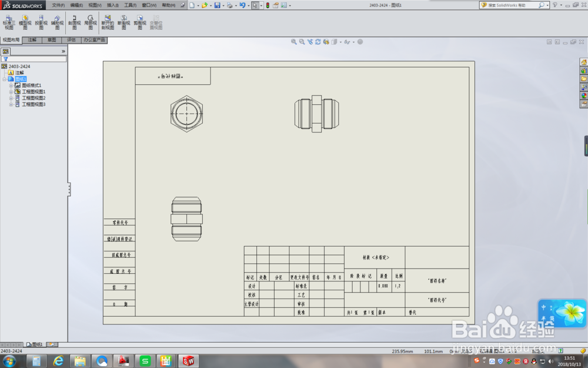Collapse the 图纸1 tree node
This screenshot has width=588, height=368.
click(5, 79)
